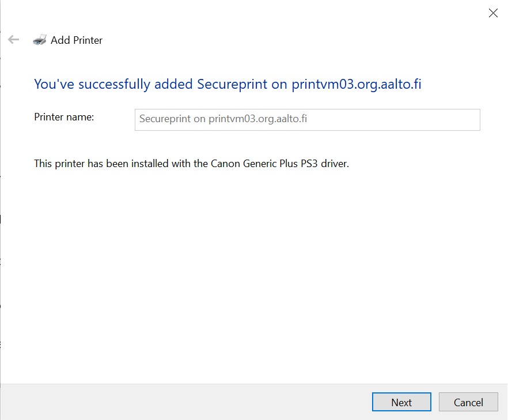Image resolution: width=508 pixels, height=420 pixels.
Task: Click the "Printer name:" label
Action: [x=64, y=117]
